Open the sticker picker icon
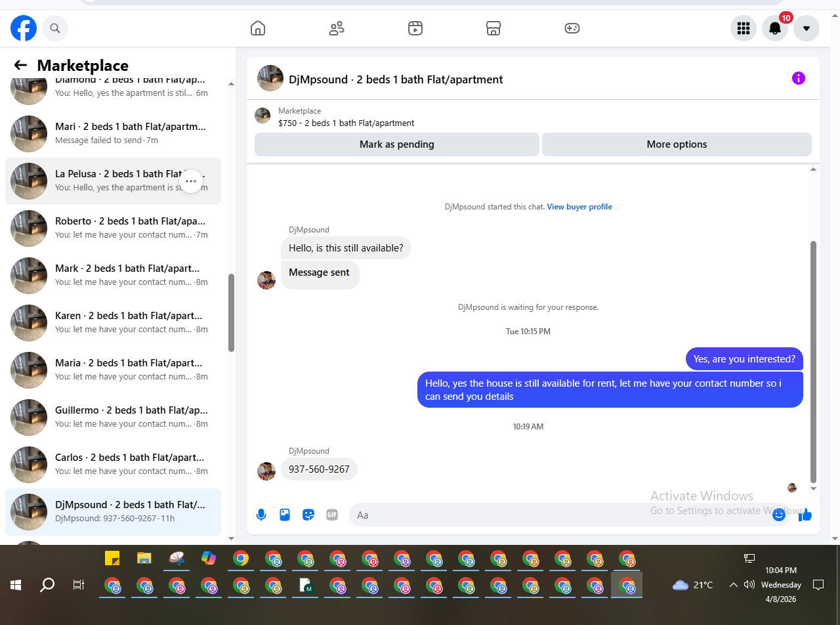840x625 pixels. click(308, 515)
